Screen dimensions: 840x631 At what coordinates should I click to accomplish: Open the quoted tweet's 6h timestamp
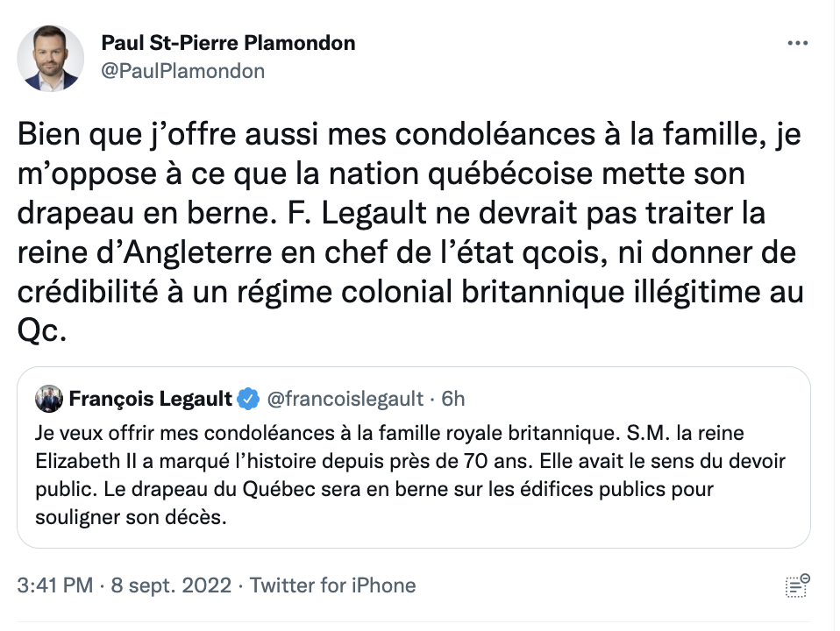tap(453, 400)
